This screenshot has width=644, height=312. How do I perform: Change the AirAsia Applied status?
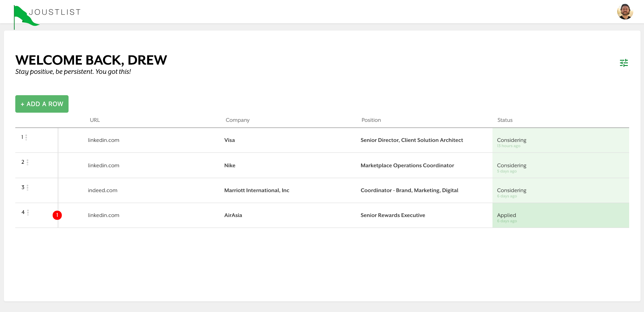tap(561, 215)
